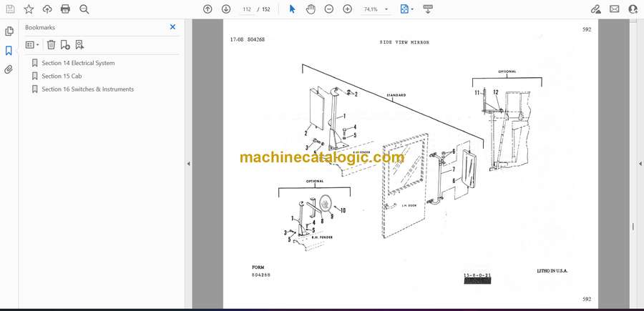
Task: Click the page number field showing 112
Action: click(x=246, y=9)
